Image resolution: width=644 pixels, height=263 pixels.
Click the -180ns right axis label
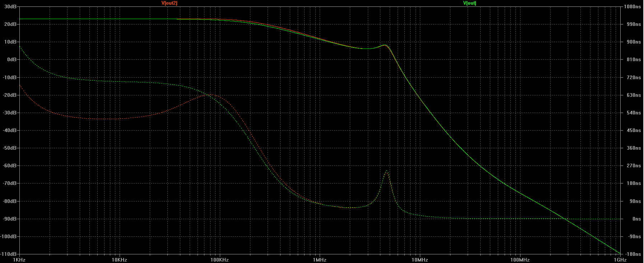click(x=633, y=254)
